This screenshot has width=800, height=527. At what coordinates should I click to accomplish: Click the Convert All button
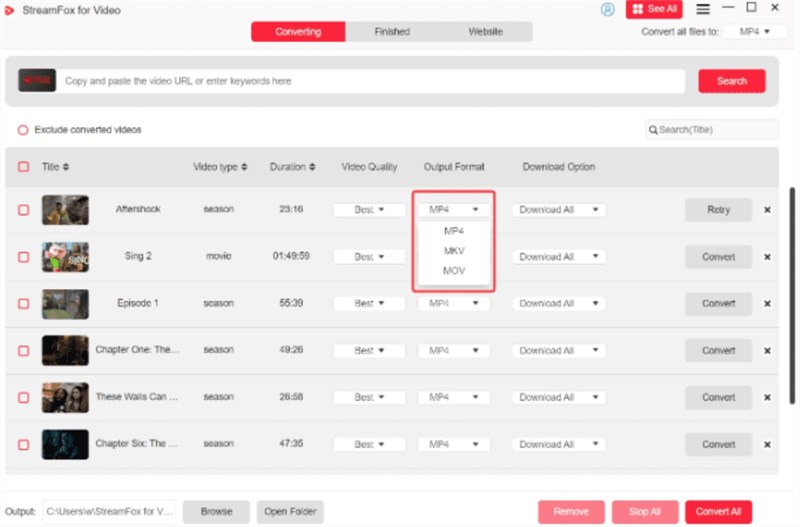[718, 511]
